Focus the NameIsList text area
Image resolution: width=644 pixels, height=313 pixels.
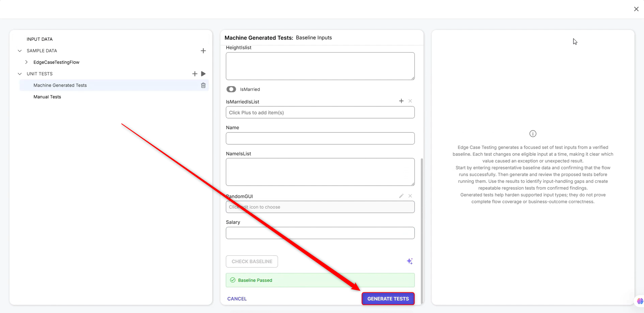pyautogui.click(x=320, y=172)
